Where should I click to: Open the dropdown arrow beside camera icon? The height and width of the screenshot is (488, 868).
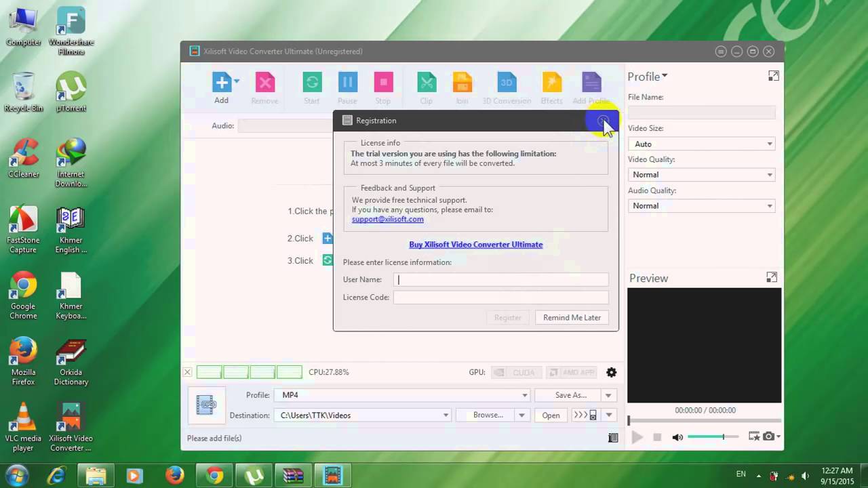click(x=778, y=437)
